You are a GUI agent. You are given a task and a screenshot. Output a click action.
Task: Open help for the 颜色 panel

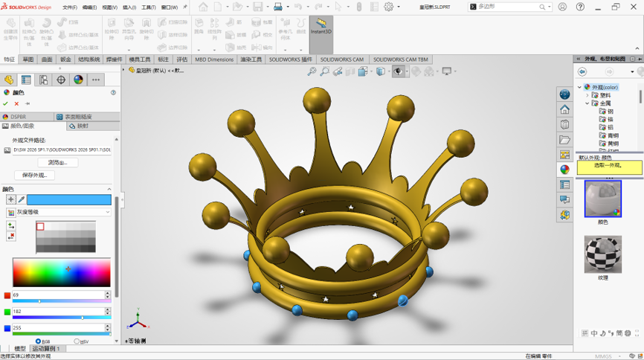[x=113, y=92]
